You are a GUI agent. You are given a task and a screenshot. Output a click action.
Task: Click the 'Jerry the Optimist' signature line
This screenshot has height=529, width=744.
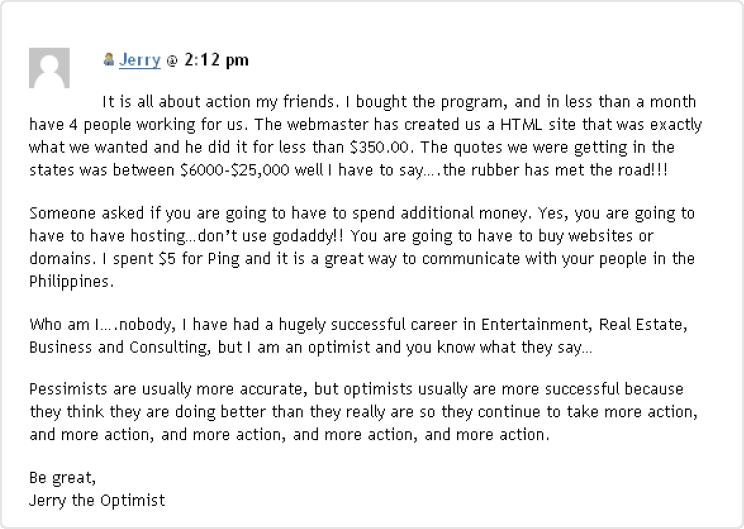tap(97, 501)
